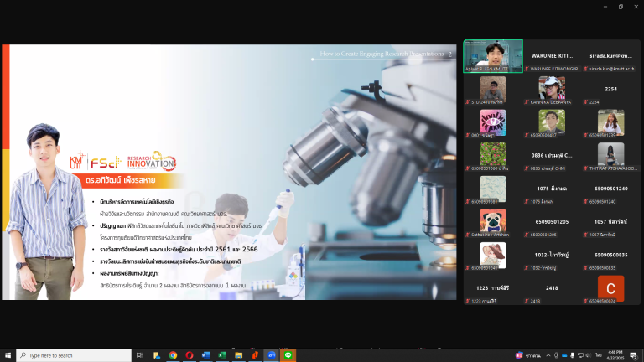Select the active speaker video tile
644x362 pixels.
coord(493,56)
